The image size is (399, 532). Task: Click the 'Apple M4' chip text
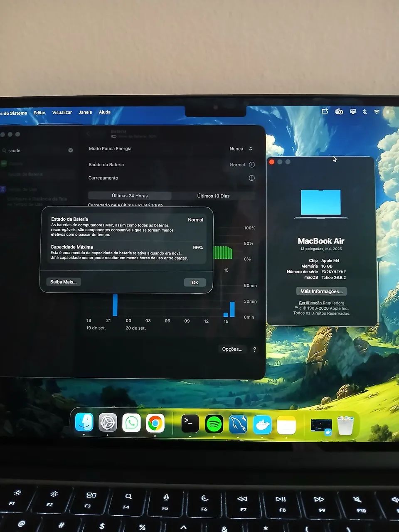pyautogui.click(x=330, y=261)
